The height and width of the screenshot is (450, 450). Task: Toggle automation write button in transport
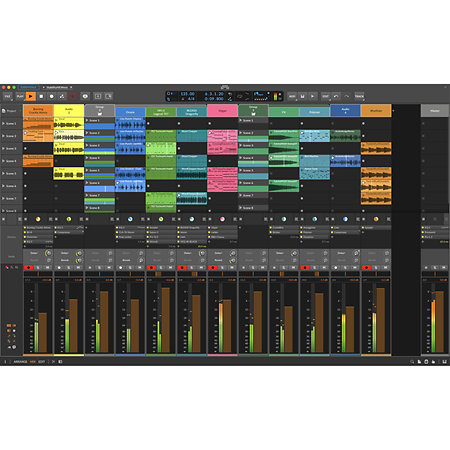62,96
